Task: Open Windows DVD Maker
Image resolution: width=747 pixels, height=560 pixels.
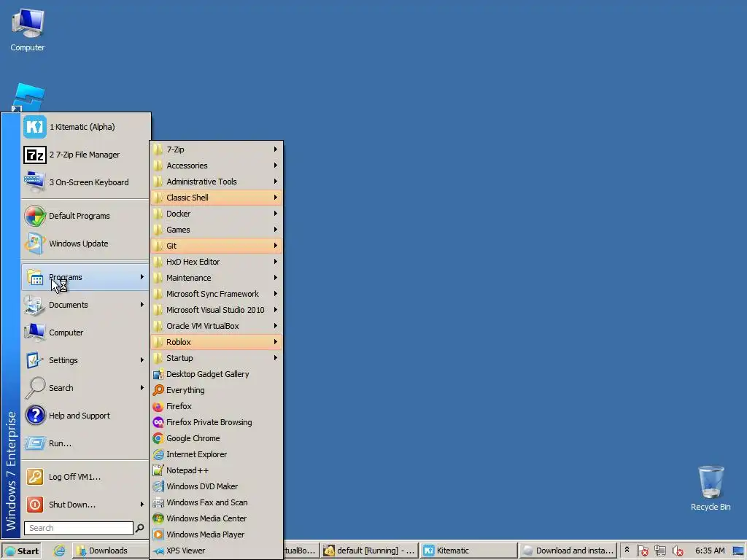Action: coord(216,486)
